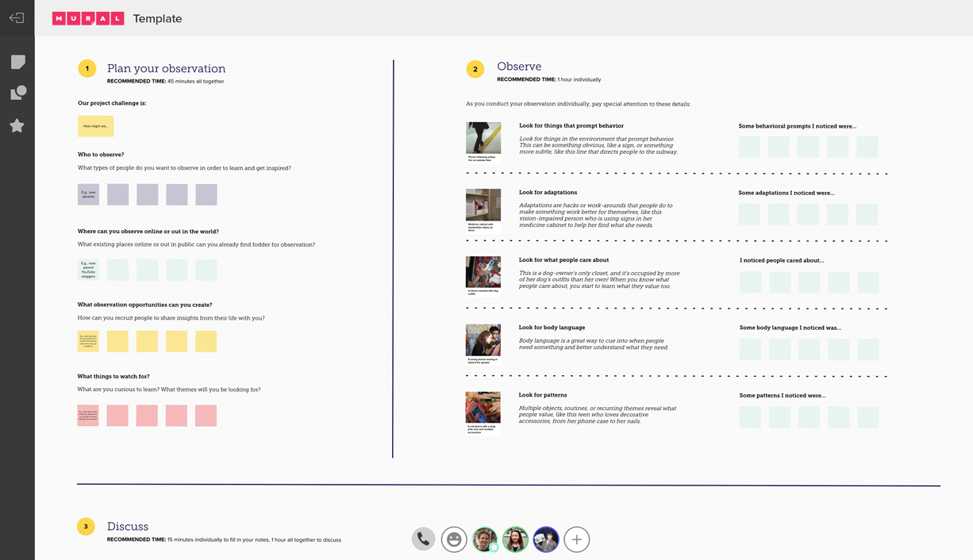Click the 'Template' title in the top bar
The width and height of the screenshot is (973, 560).
[x=157, y=17]
